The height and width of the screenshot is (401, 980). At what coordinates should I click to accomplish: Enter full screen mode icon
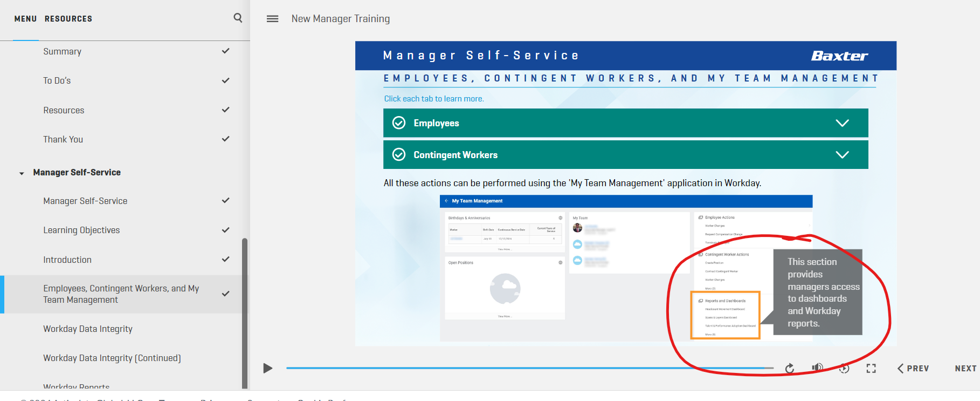pos(871,368)
